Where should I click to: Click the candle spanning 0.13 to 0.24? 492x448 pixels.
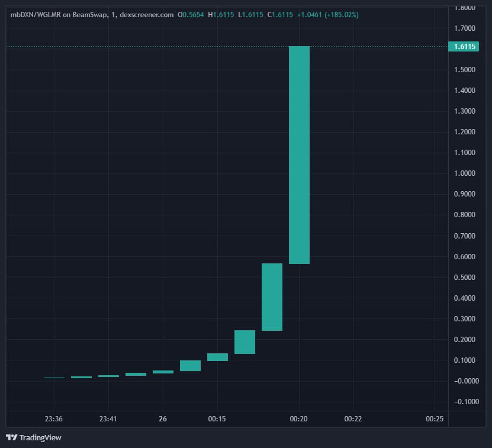(245, 342)
